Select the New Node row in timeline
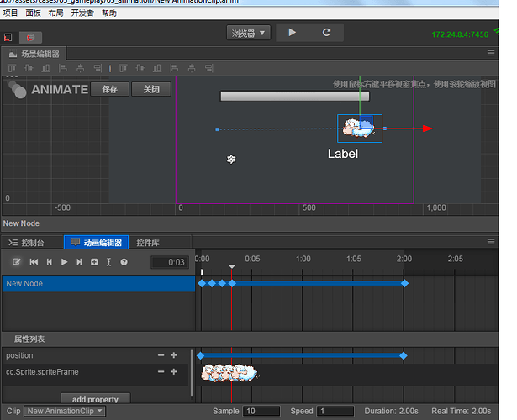The height and width of the screenshot is (420, 517). coord(98,284)
